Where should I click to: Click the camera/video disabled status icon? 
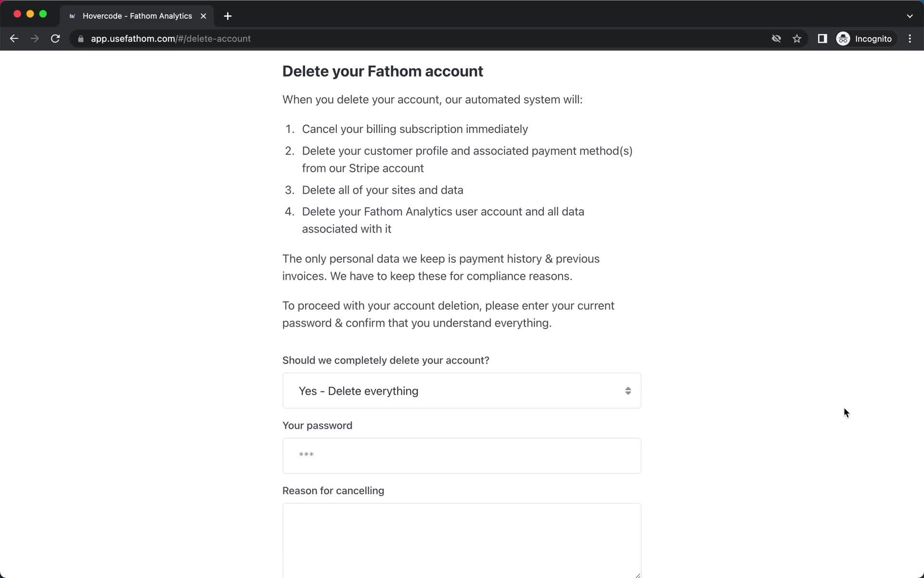pos(776,38)
